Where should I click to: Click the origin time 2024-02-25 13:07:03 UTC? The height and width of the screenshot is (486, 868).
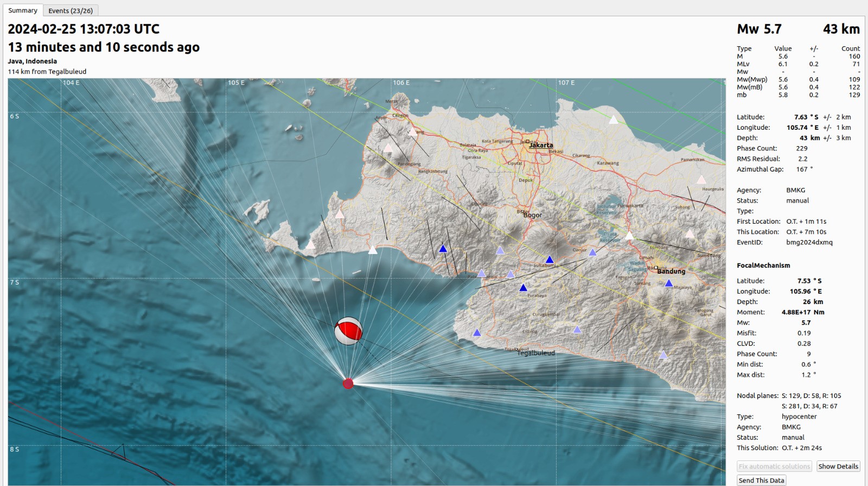[x=84, y=29]
